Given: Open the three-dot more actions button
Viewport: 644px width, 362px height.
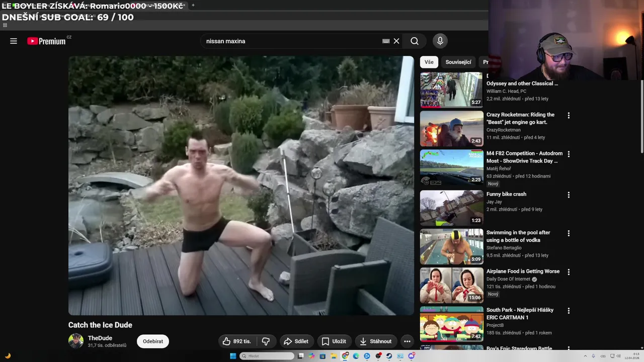Looking at the screenshot, I should tap(407, 341).
